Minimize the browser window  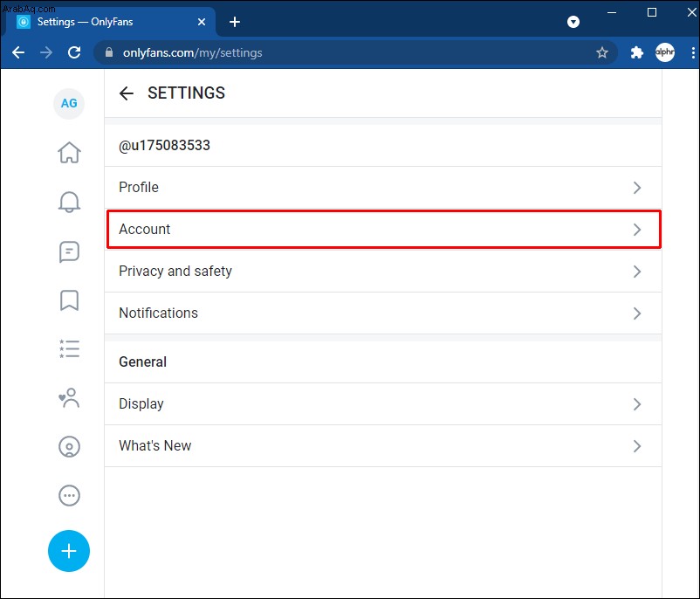pyautogui.click(x=612, y=12)
